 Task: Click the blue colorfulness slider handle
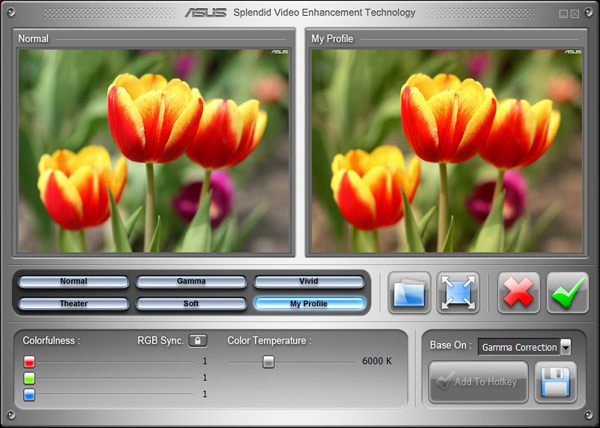pyautogui.click(x=29, y=394)
